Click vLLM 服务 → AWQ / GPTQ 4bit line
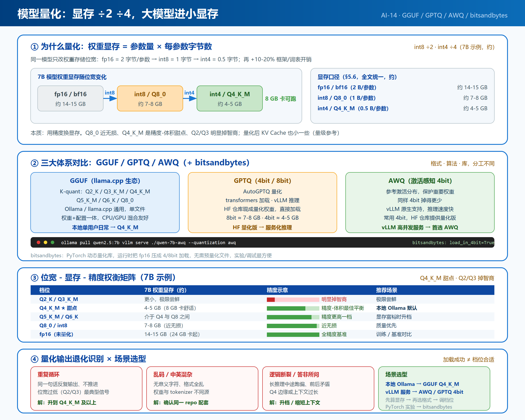This screenshot has width=525, height=420. pos(424,392)
